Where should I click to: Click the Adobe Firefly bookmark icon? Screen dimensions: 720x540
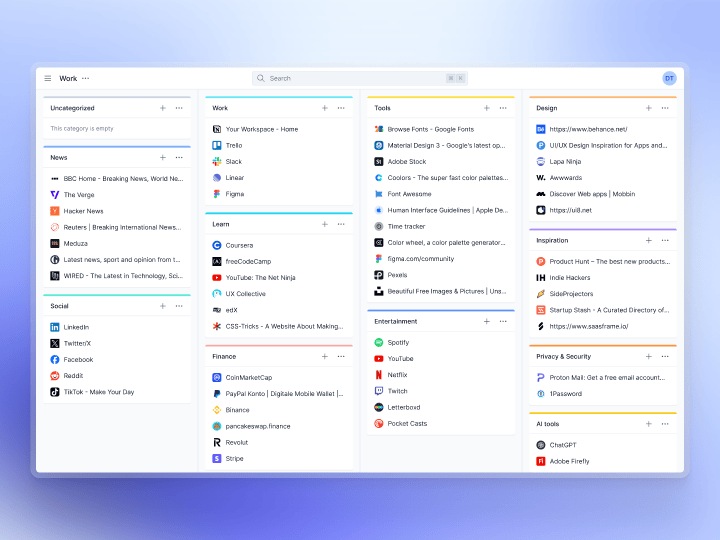pyautogui.click(x=541, y=461)
